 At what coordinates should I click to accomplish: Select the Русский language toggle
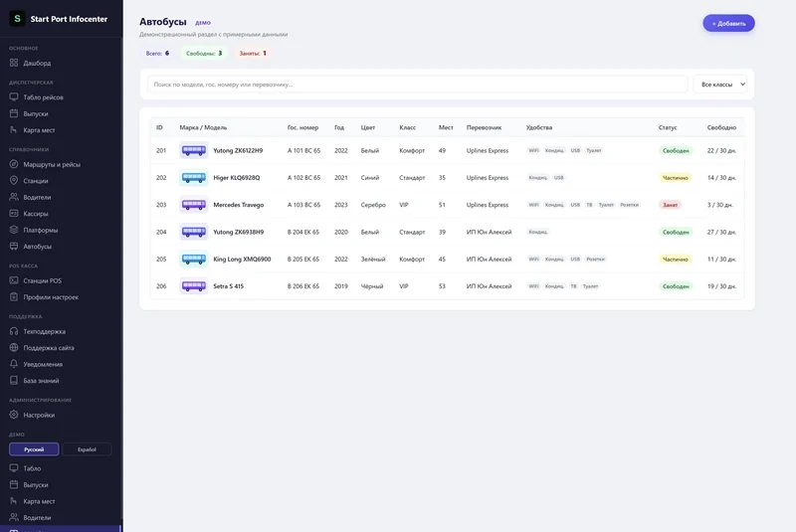(x=34, y=449)
